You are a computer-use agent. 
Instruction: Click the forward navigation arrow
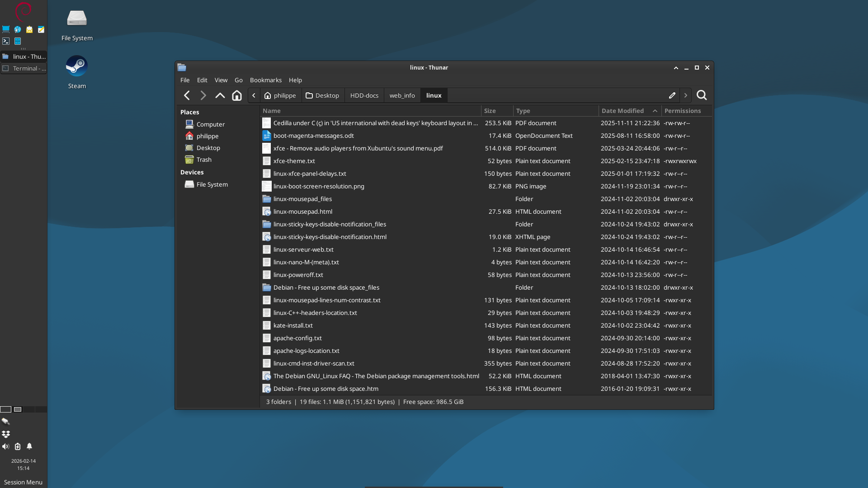point(203,95)
